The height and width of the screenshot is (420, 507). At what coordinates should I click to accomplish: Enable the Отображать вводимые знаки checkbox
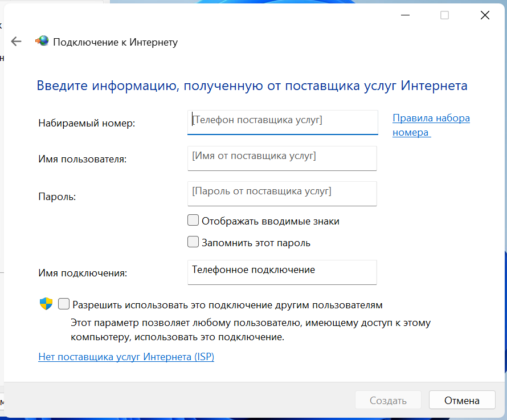193,221
